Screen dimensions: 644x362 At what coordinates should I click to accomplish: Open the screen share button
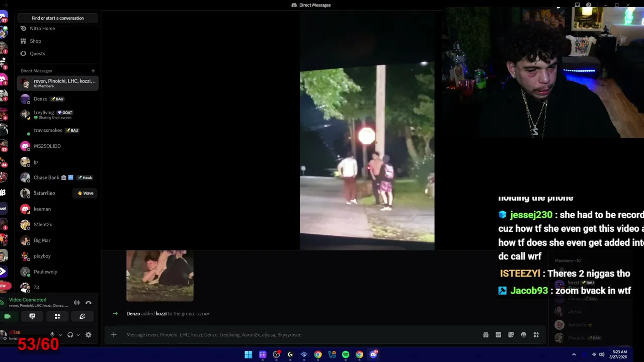32,316
